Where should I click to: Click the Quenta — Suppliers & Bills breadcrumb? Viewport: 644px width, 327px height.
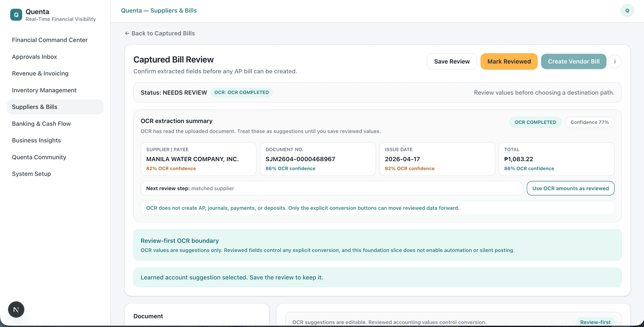pyautogui.click(x=159, y=10)
